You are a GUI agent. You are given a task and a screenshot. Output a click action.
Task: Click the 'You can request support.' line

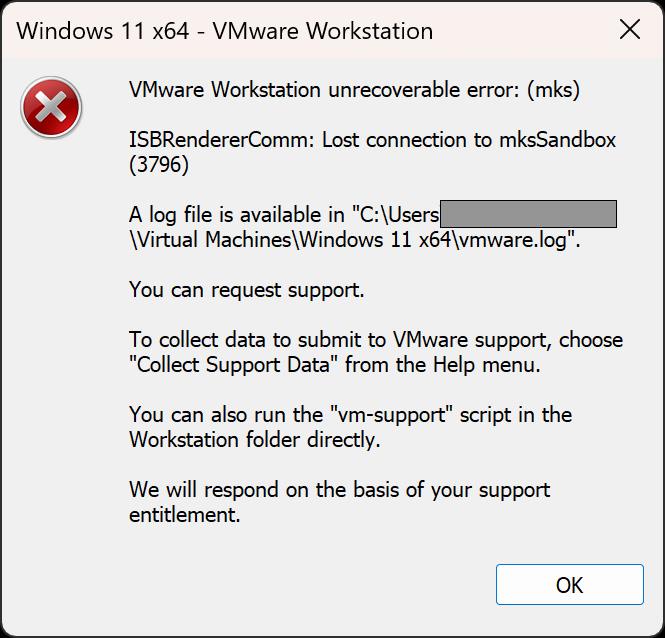pyautogui.click(x=246, y=291)
